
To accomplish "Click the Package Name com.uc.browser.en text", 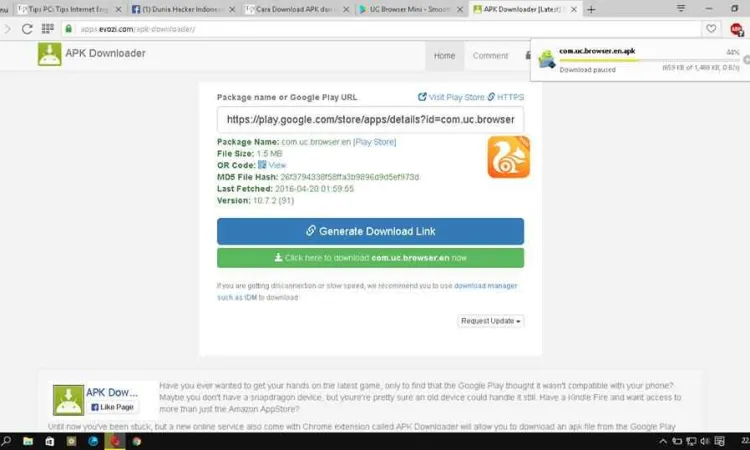I will [x=284, y=142].
